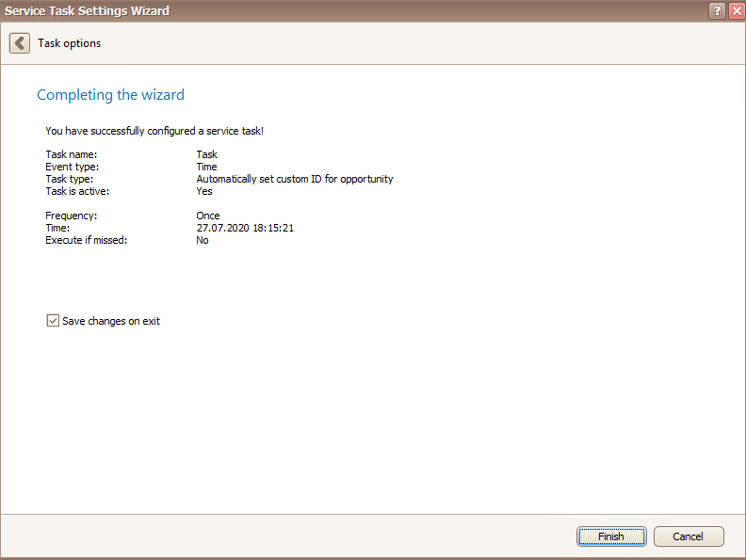Uncheck Save changes on exit checkbox

point(53,320)
